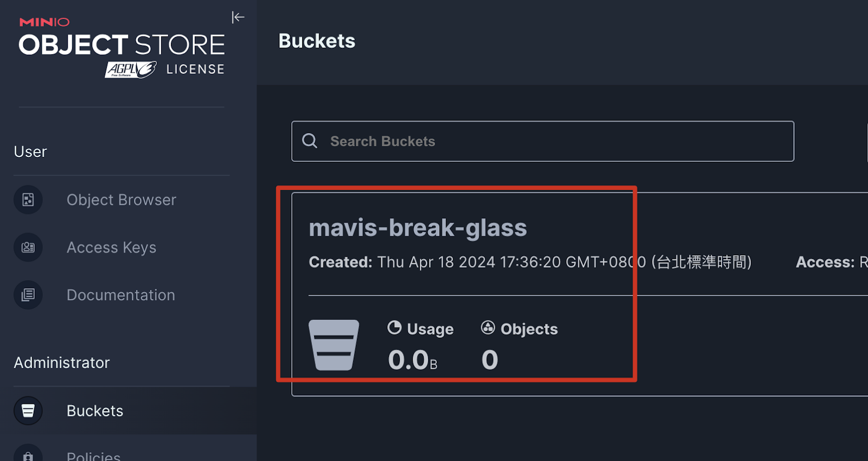Select Buckets in the Administrator menu
This screenshot has width=868, height=461.
[95, 411]
